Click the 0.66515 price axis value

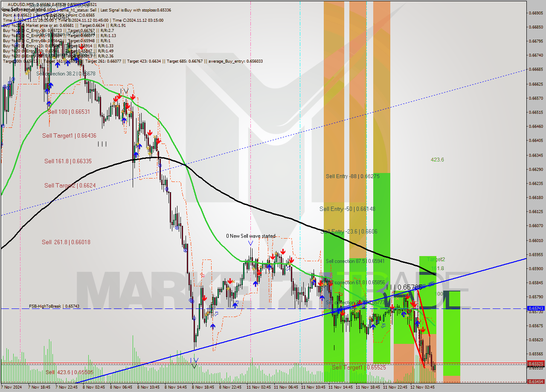[536, 112]
